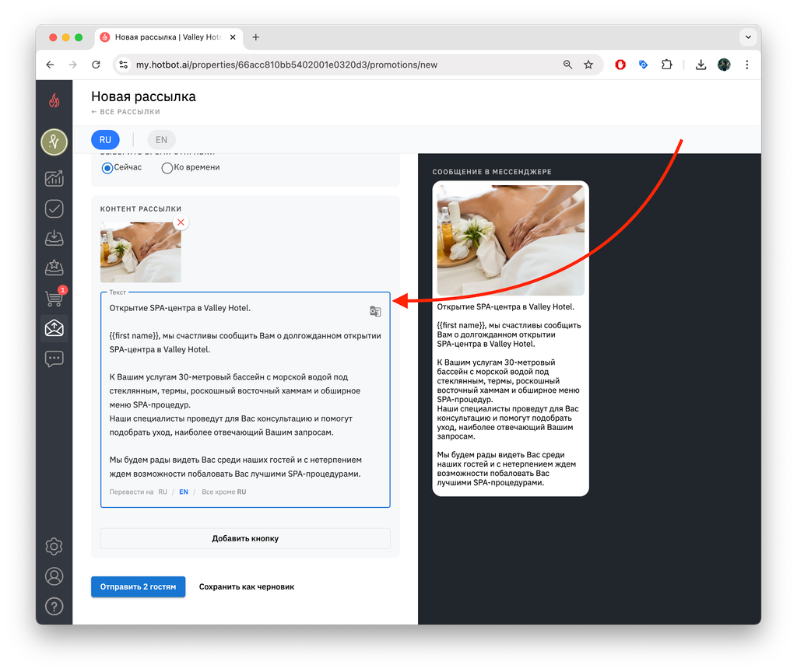Select the Новая рассылка browser tab

[x=168, y=37]
